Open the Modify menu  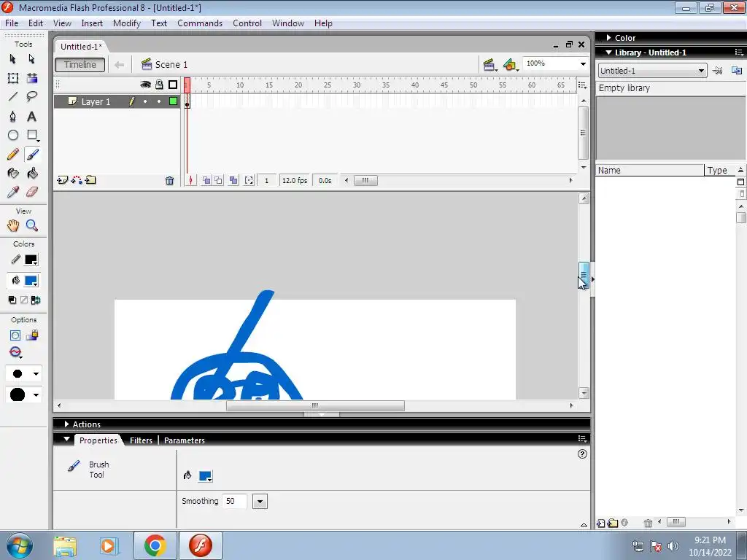click(127, 23)
